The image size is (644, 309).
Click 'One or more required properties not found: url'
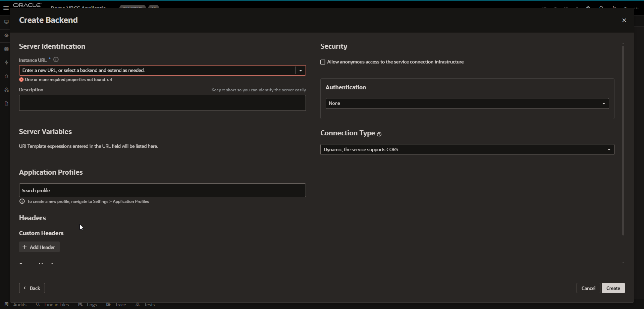tap(68, 80)
